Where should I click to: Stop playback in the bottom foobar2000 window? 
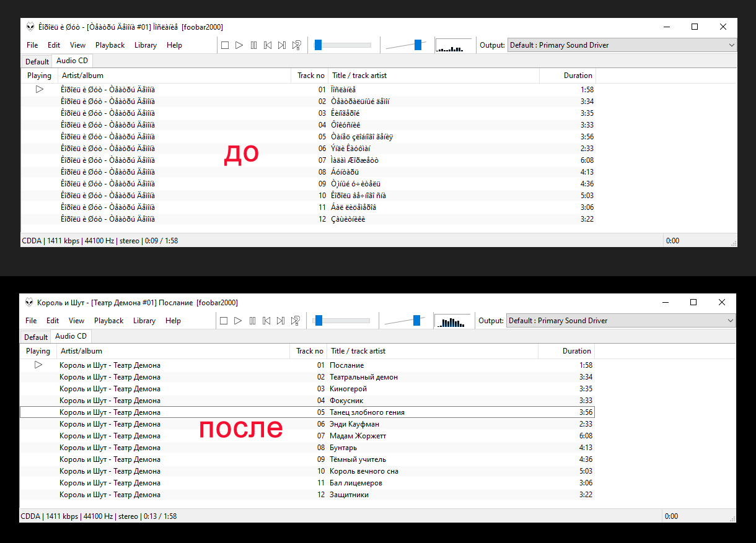point(224,321)
